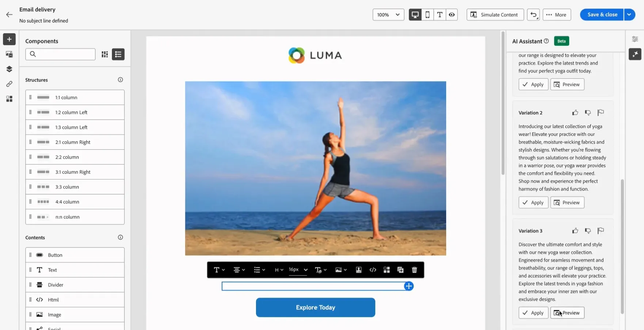Open the list formatting dropdown

[x=259, y=270]
